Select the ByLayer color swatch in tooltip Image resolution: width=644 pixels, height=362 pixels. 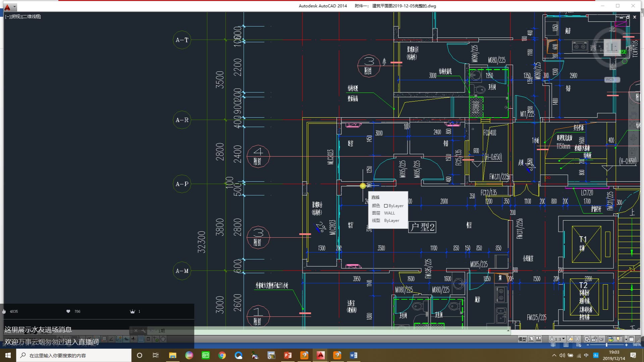coord(386,206)
